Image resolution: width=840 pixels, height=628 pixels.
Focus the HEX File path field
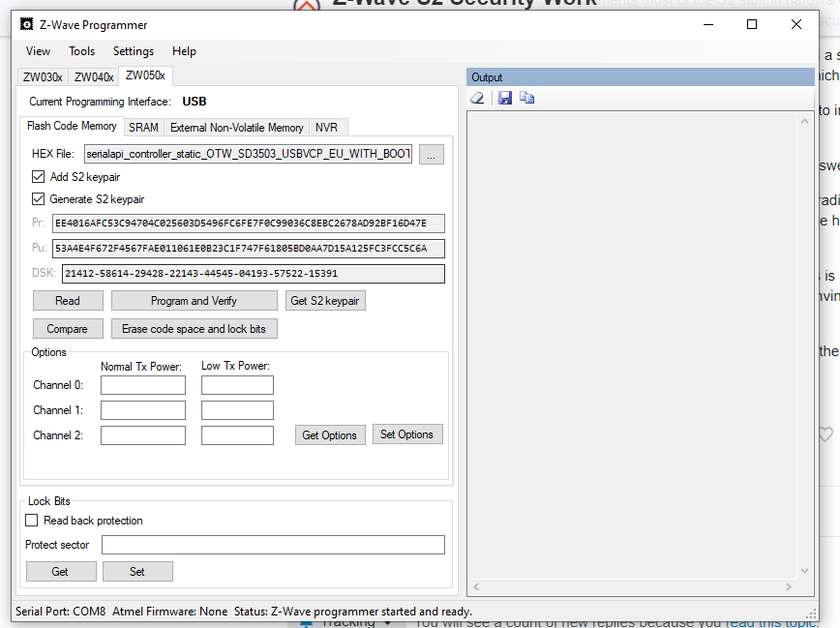pos(248,154)
